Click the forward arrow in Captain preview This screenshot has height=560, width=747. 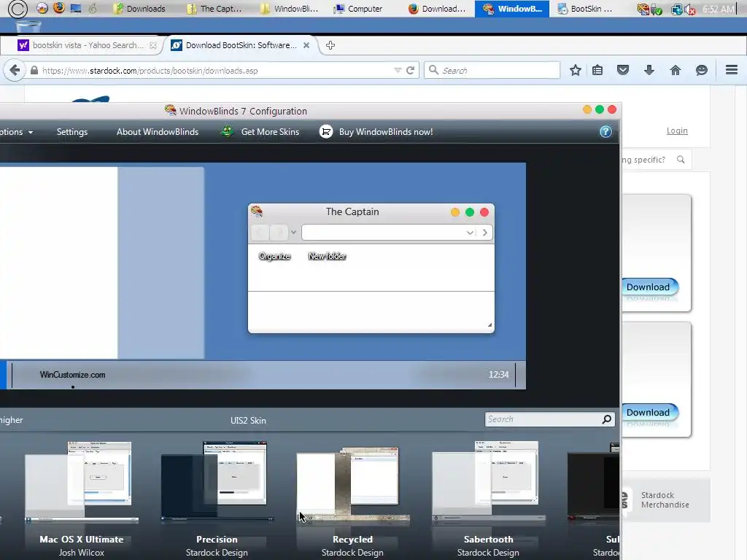pos(279,233)
